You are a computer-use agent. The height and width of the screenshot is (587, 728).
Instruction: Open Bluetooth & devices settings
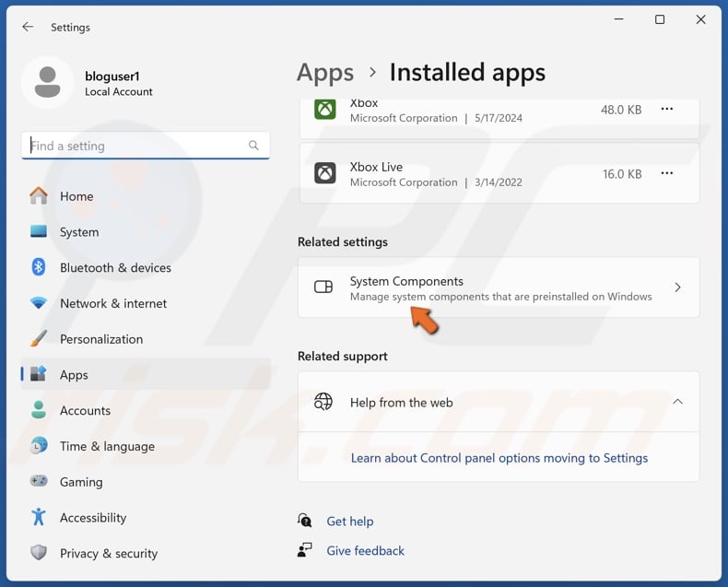[115, 268]
